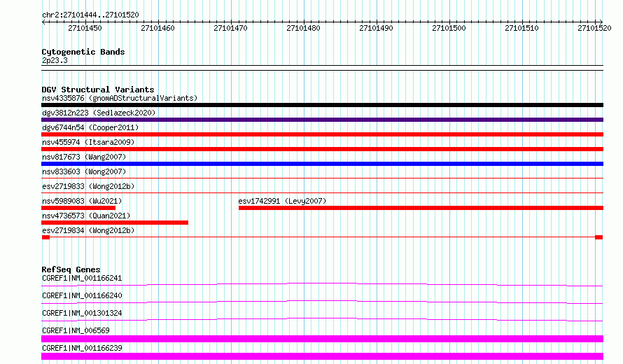
Task: Click the left arrow end of ruler
Action: coord(43,22)
